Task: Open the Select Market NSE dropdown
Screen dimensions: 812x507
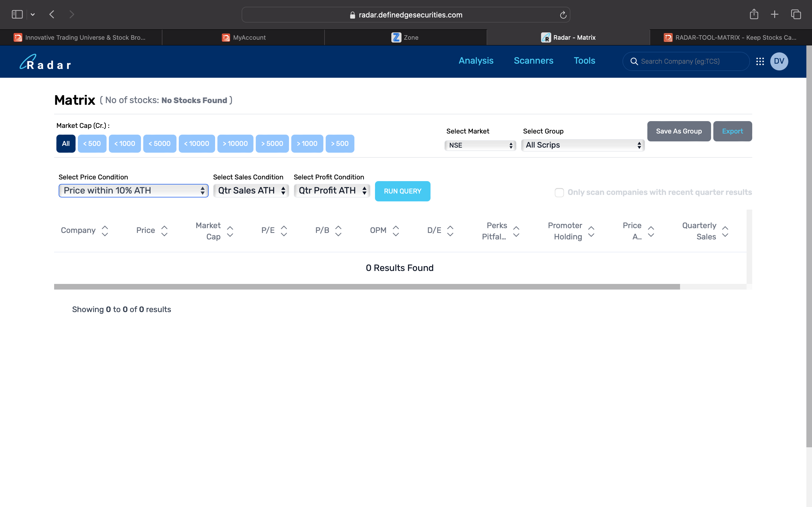Action: pos(480,145)
